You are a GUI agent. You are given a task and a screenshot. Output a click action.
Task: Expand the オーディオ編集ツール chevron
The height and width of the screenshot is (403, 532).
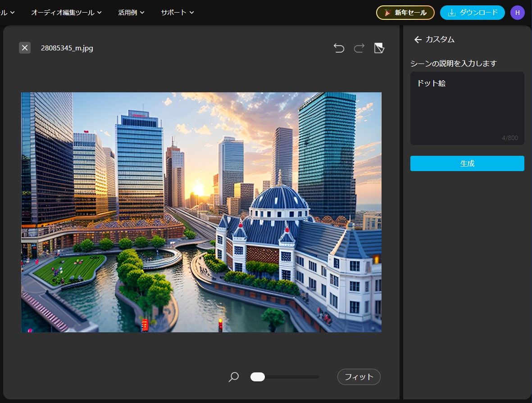coord(100,13)
